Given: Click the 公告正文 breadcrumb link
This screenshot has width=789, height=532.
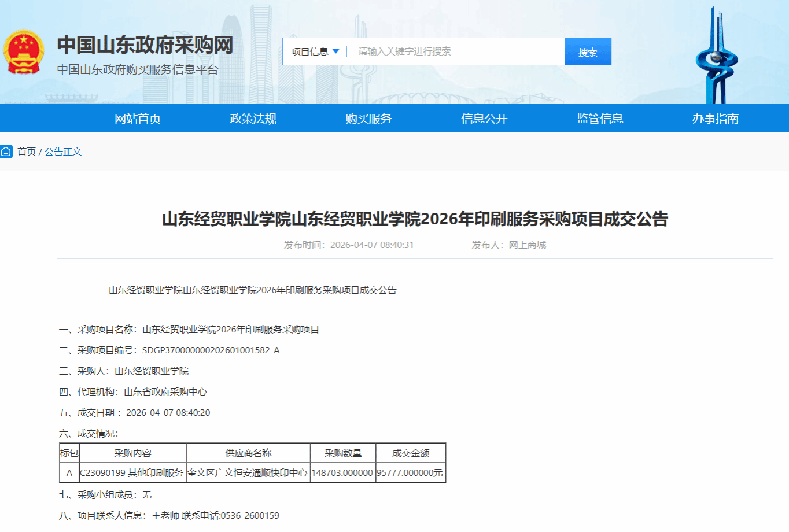Looking at the screenshot, I should coord(63,152).
